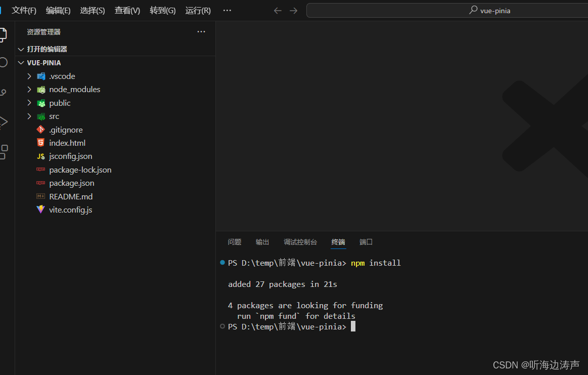Open the 文件(F) menu
The height and width of the screenshot is (375, 588).
(x=24, y=11)
